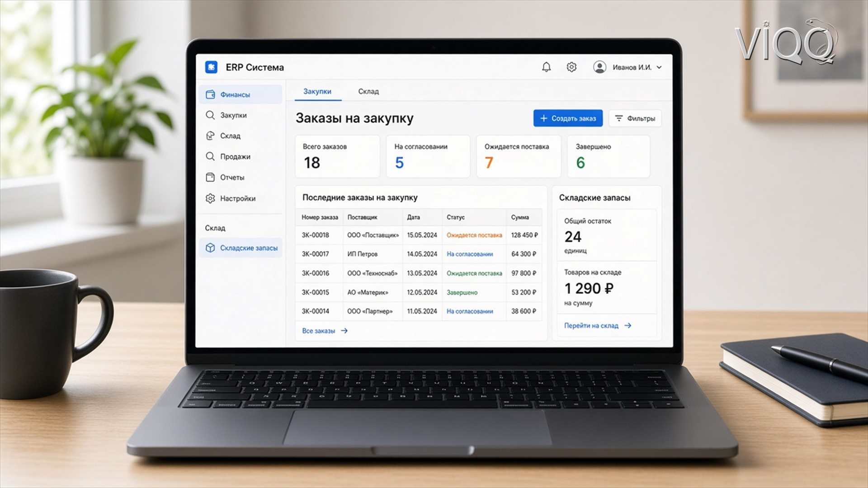Click the Создать заказ button

(x=568, y=118)
